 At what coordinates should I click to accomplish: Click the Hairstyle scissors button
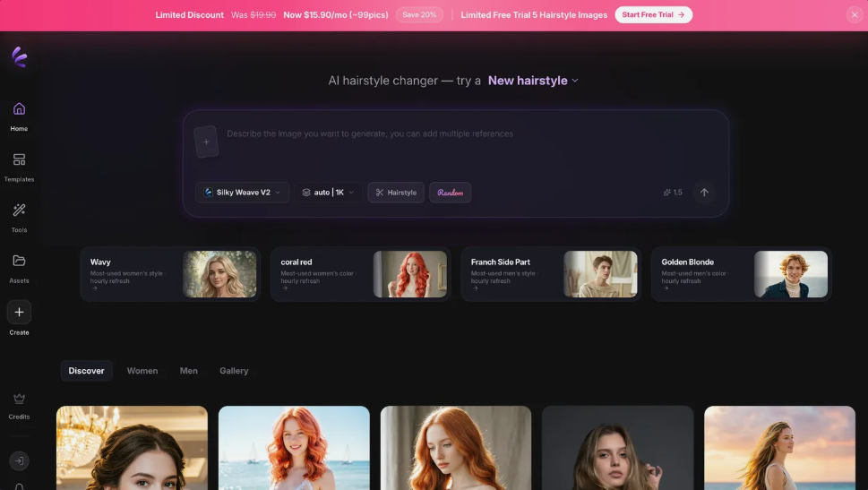[396, 193]
